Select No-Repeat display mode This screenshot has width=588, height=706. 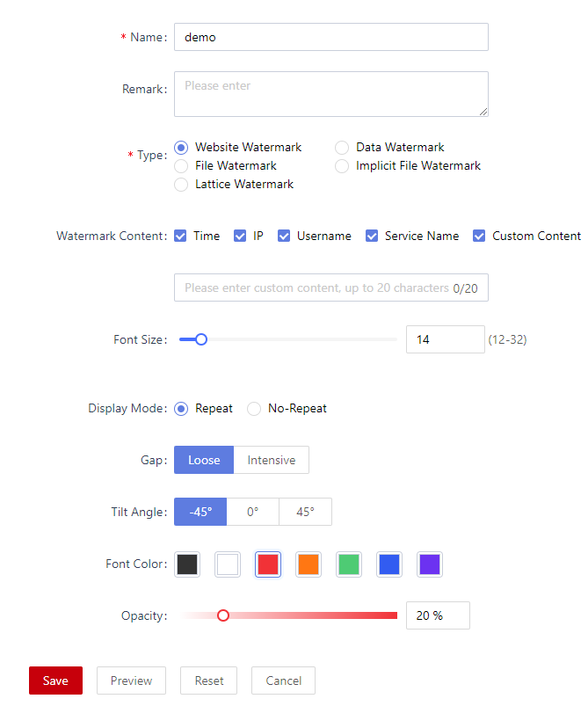click(x=254, y=409)
